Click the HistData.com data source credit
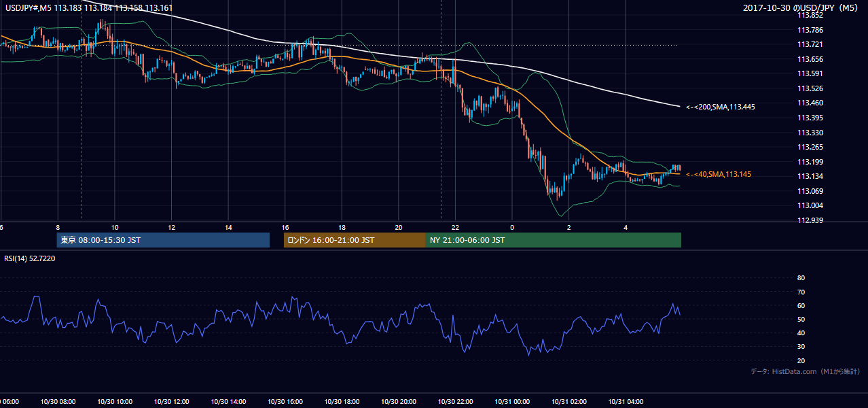This screenshot has height=408, width=868. (x=805, y=371)
